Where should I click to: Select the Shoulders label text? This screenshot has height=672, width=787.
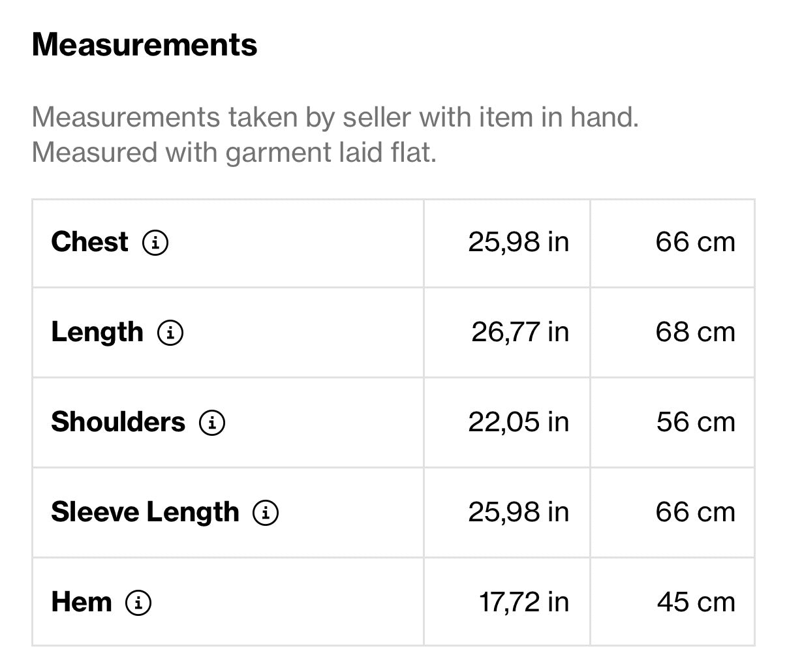(118, 422)
